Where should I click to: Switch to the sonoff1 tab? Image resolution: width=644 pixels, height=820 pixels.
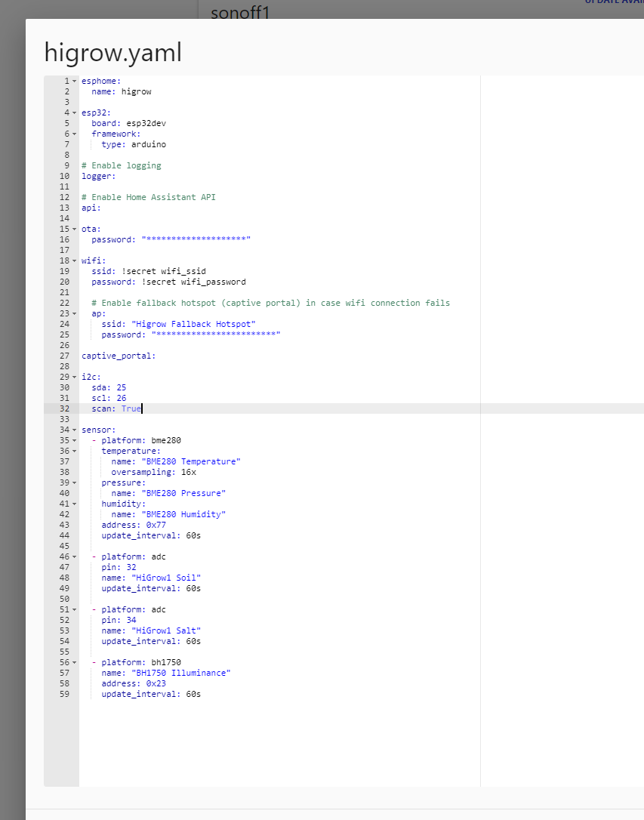tap(239, 13)
